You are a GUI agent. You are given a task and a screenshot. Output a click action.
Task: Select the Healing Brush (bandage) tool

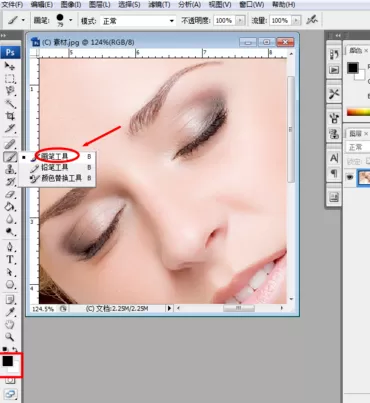tap(10, 144)
